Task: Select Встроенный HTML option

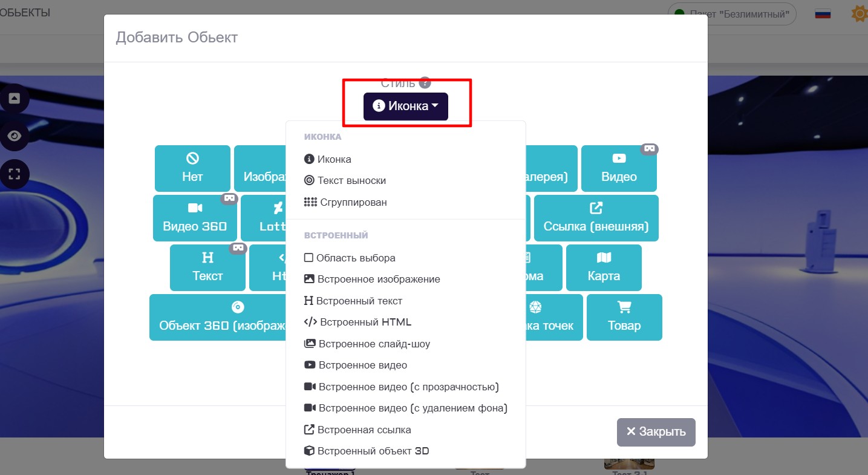Action: click(x=357, y=322)
